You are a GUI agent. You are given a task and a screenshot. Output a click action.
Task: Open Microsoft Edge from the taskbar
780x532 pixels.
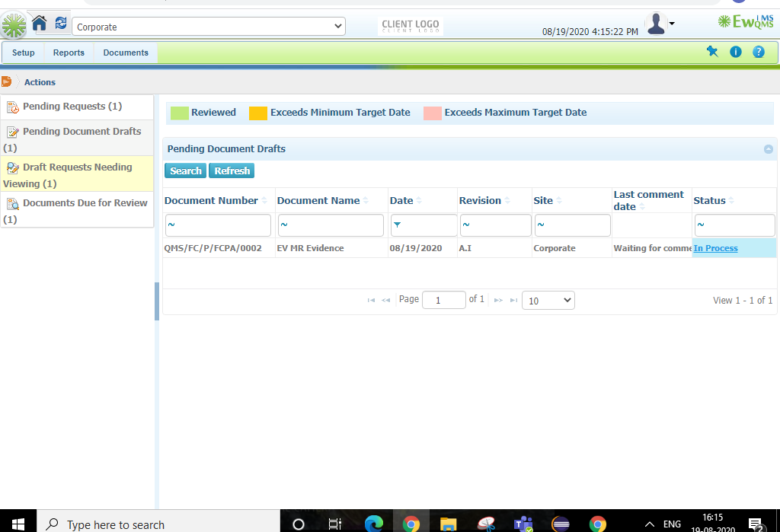pos(373,524)
